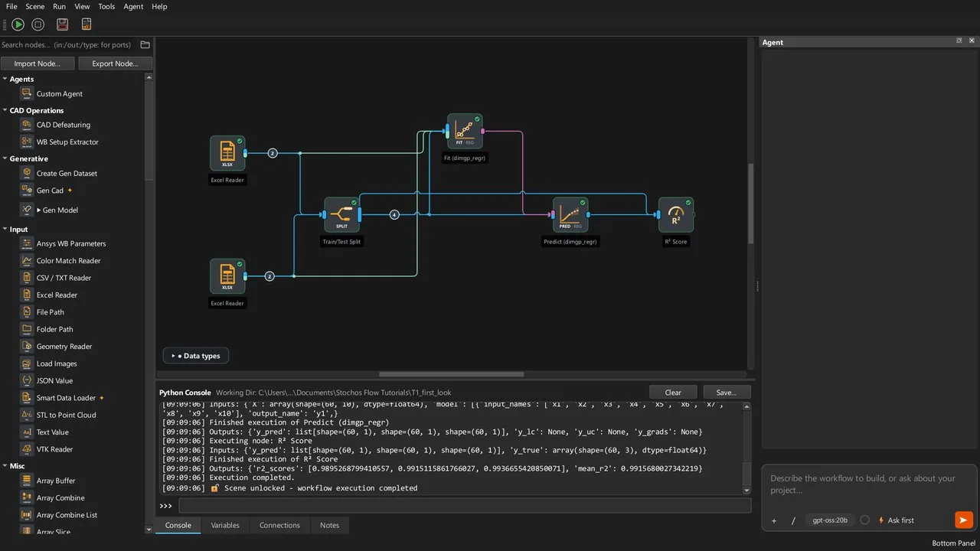
Task: Select the WB Setup Extractor node icon
Action: (27, 142)
